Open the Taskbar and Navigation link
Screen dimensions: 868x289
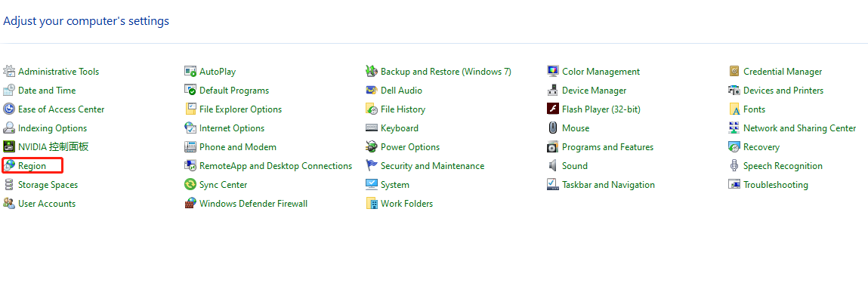point(608,185)
